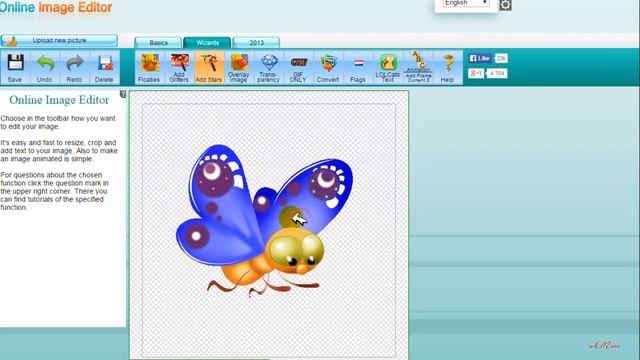The width and height of the screenshot is (640, 360).
Task: Choose the Transparency tool
Action: click(x=269, y=67)
